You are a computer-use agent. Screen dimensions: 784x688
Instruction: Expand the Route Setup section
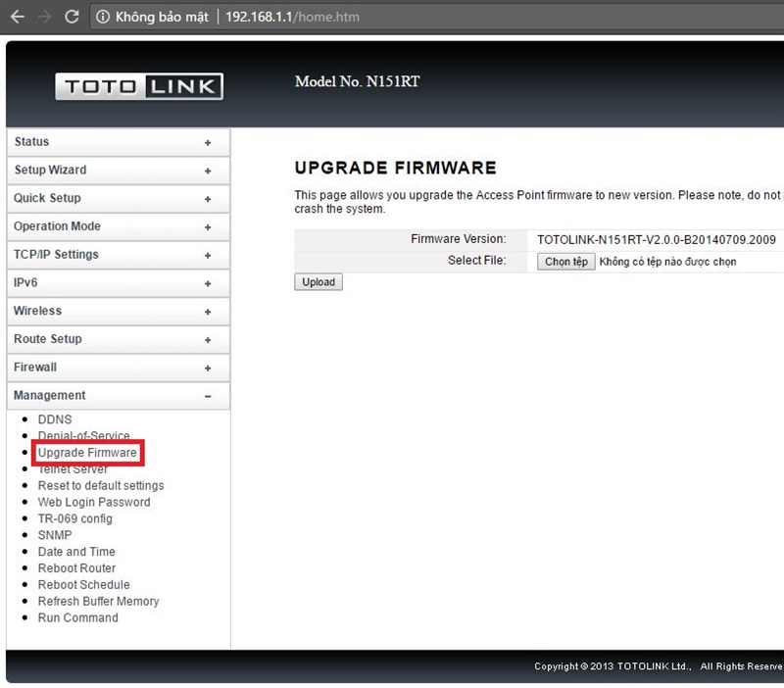point(119,339)
